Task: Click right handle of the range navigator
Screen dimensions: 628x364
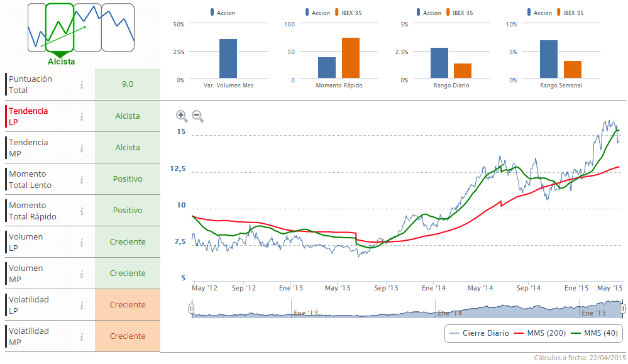Action: coord(622,308)
